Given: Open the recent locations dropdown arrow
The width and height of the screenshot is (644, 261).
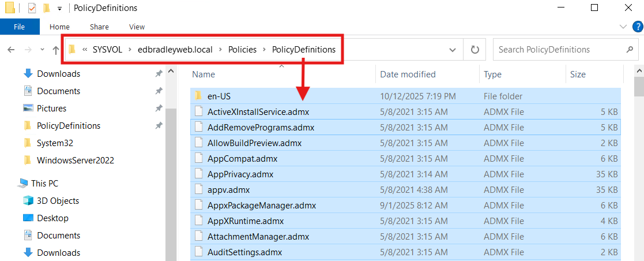Looking at the screenshot, I should pos(42,50).
